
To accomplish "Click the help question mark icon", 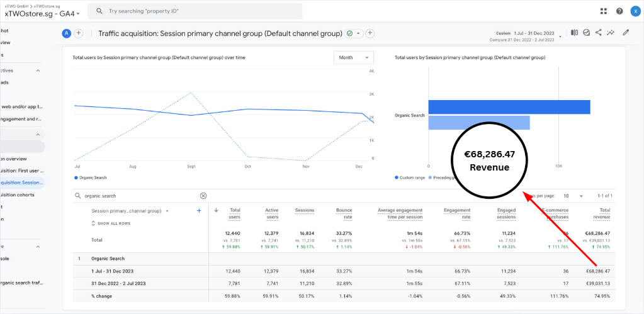I will pos(619,11).
